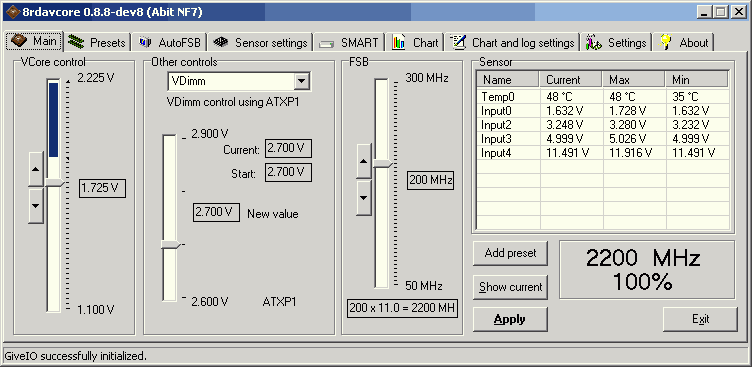Click the Max column header
This screenshot has height=367, width=752.
(x=634, y=79)
